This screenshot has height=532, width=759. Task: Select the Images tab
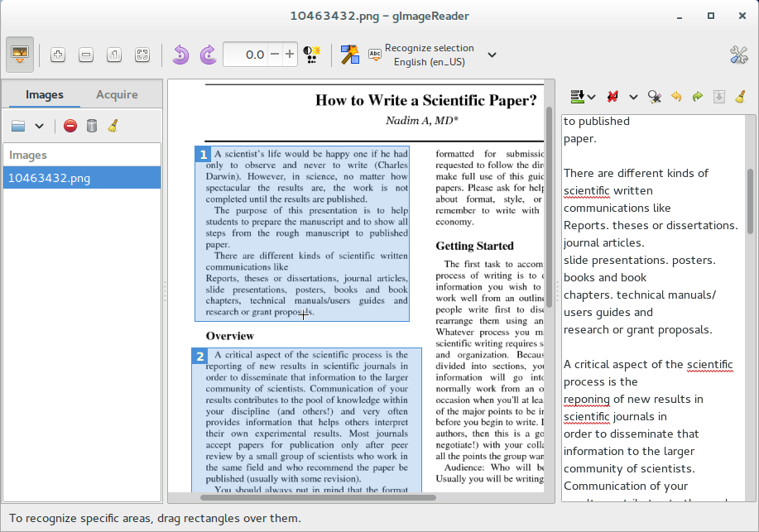point(45,94)
